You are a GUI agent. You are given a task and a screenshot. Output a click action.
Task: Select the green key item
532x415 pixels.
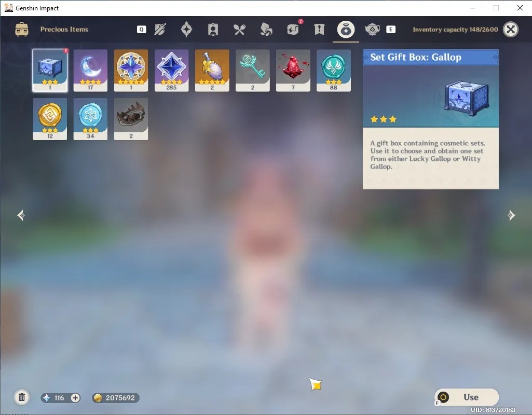pyautogui.click(x=252, y=71)
